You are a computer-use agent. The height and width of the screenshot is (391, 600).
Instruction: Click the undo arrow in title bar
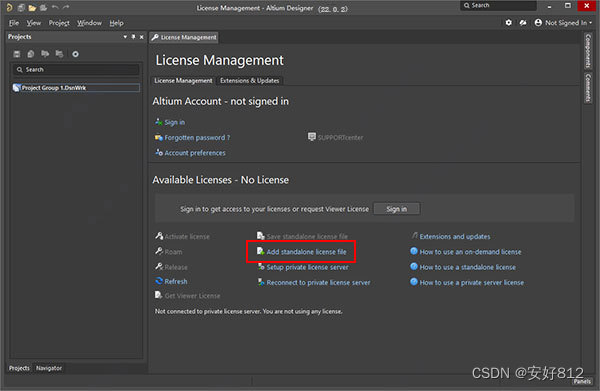(55, 7)
